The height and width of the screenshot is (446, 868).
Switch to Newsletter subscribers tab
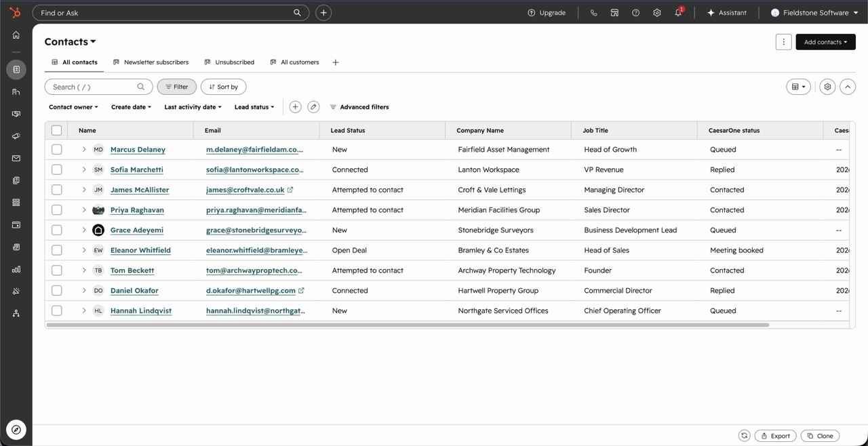pyautogui.click(x=151, y=62)
